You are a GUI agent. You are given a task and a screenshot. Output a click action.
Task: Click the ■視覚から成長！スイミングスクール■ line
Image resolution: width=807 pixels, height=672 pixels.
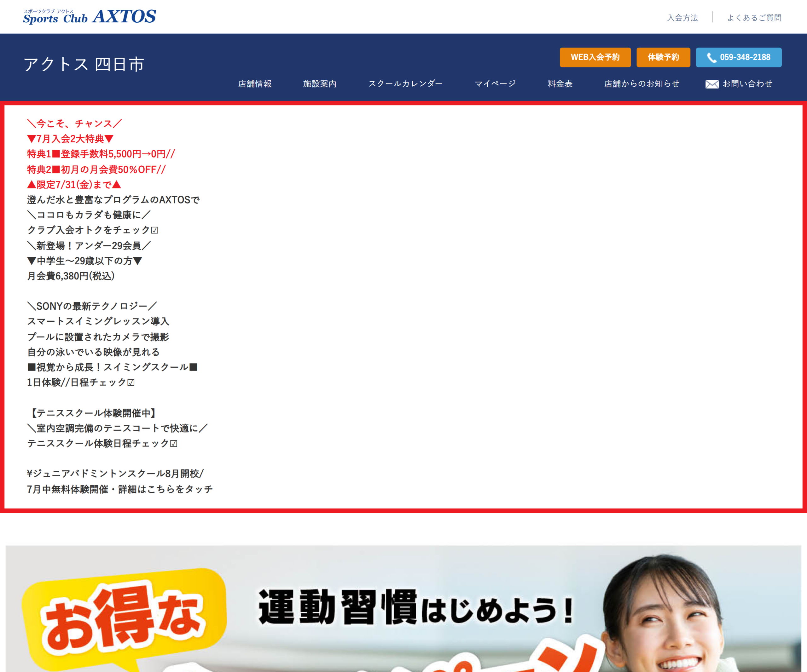tap(112, 367)
